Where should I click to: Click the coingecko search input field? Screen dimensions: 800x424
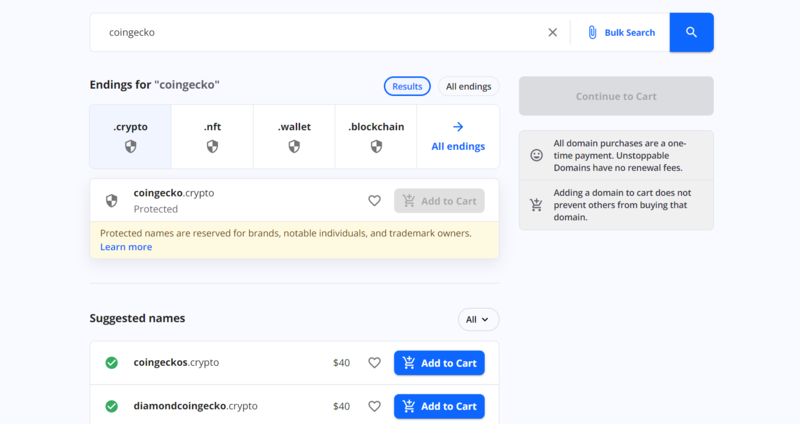(320, 32)
